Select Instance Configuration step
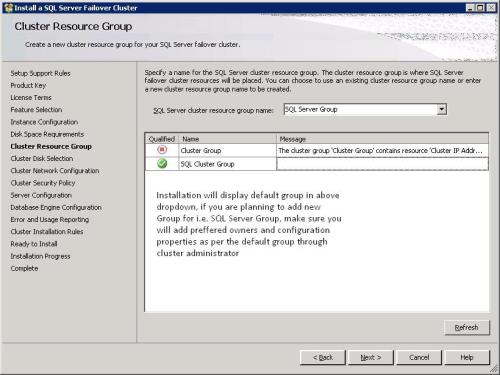Viewport: 500px width, 375px height. pyautogui.click(x=44, y=122)
